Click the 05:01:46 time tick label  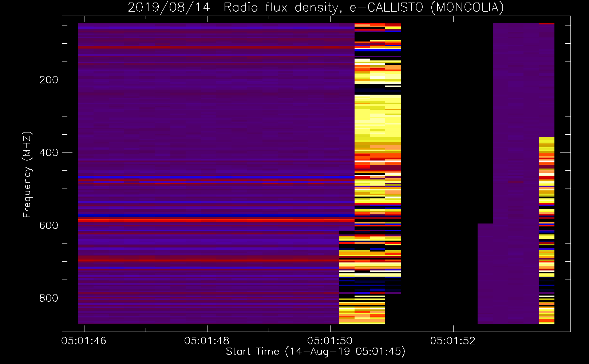click(84, 341)
